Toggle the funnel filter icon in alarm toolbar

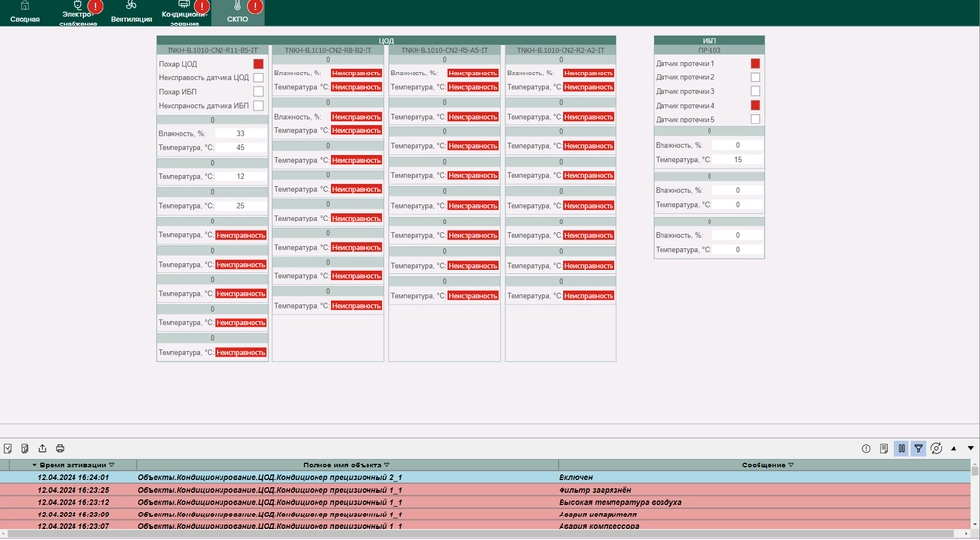point(918,448)
